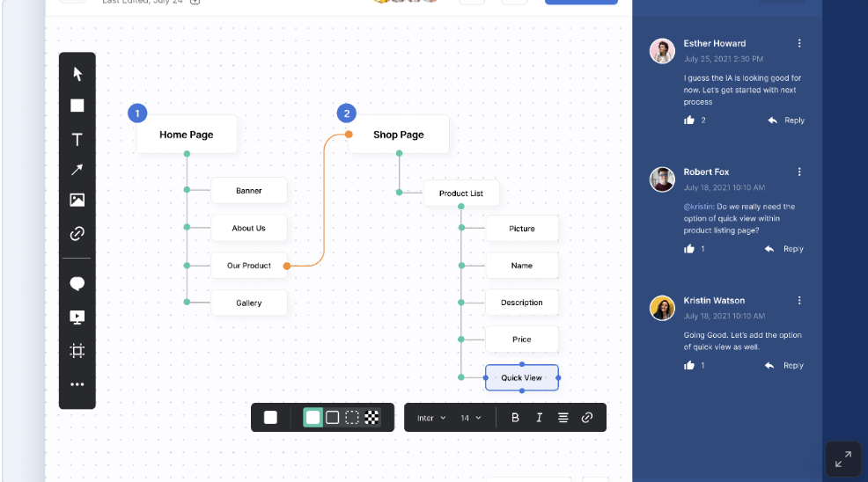
Task: Open the presentation screen tool
Action: (x=77, y=318)
